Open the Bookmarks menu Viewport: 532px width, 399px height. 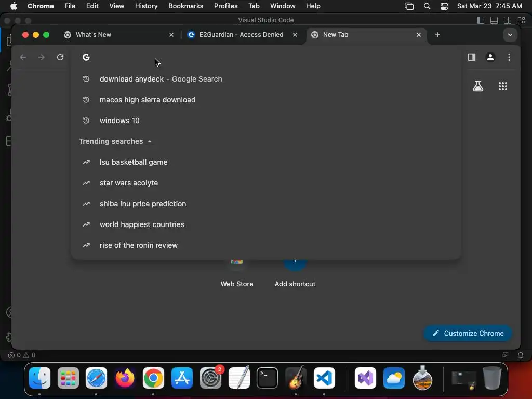pos(185,6)
